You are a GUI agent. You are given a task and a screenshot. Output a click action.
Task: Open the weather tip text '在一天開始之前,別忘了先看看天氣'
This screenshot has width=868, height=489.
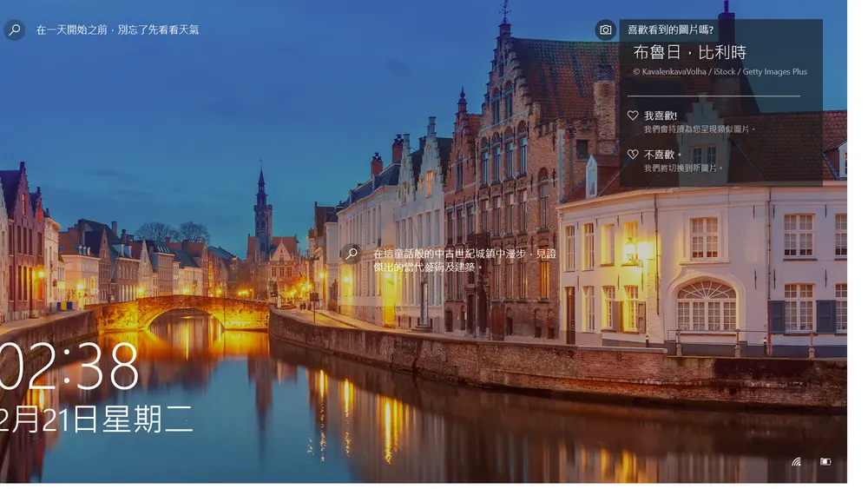point(117,30)
